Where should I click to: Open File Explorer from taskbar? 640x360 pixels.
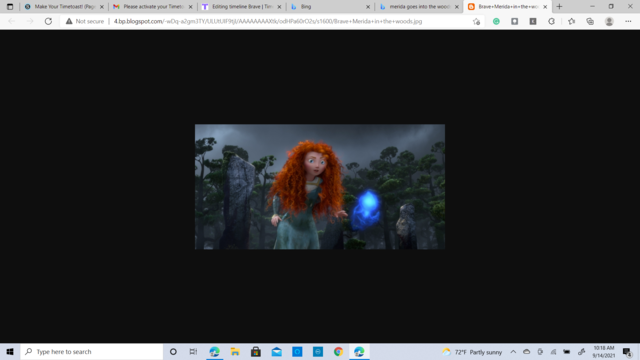click(235, 351)
